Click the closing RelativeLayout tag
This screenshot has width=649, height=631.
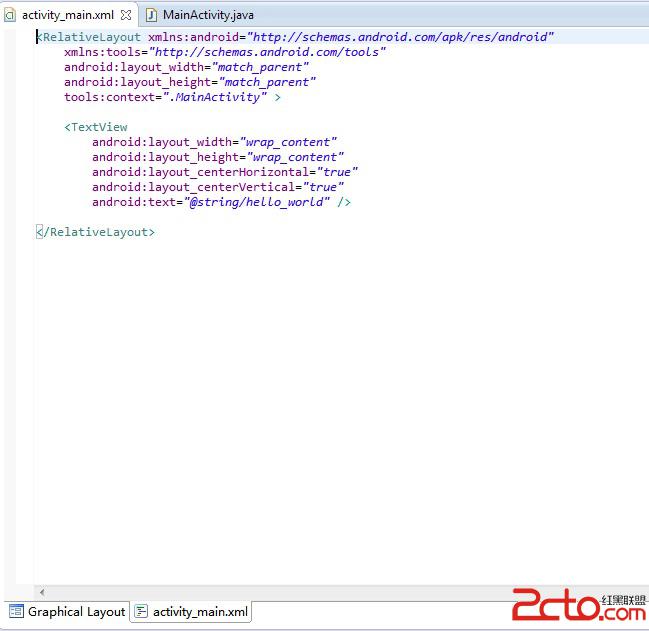tap(96, 232)
